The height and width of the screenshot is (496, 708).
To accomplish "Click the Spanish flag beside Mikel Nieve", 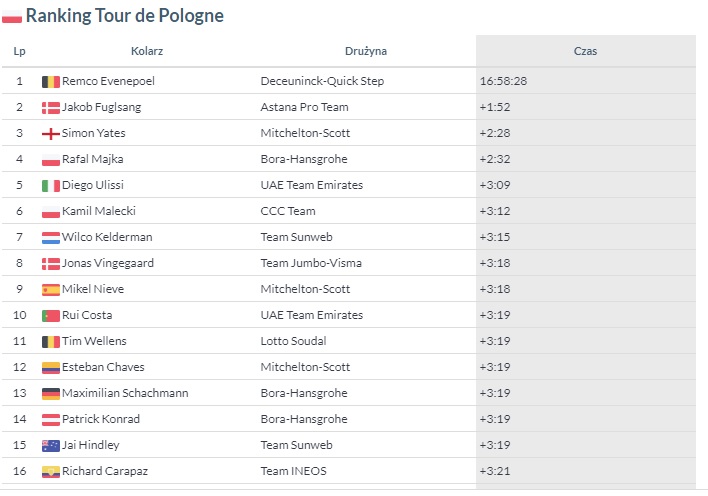I will 51,290.
